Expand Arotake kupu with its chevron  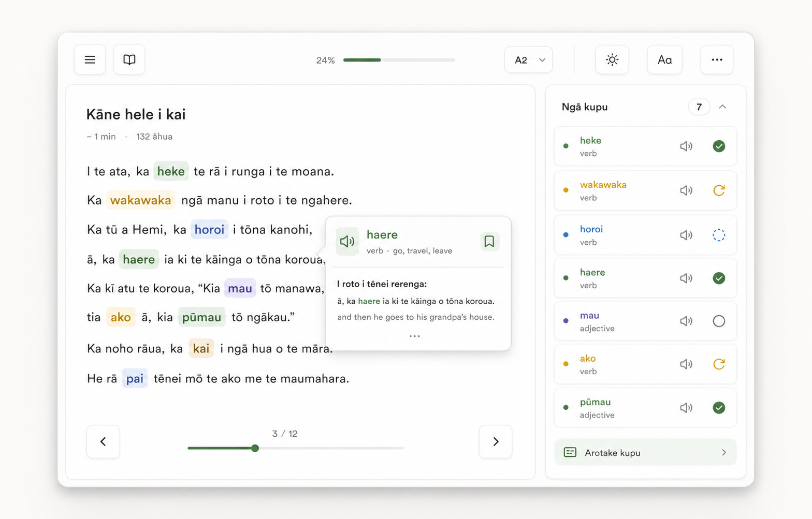click(x=724, y=453)
